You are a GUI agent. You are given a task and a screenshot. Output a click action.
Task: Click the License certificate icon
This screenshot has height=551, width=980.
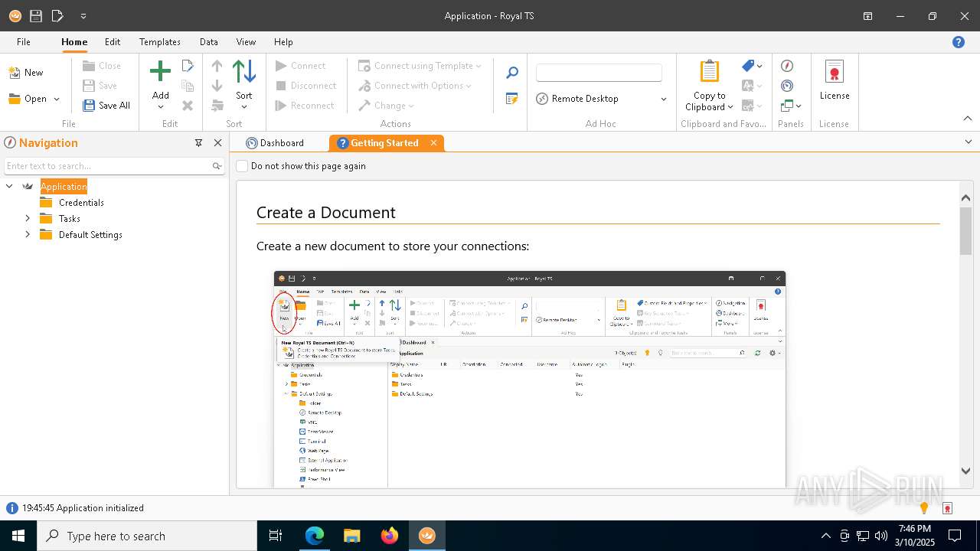click(835, 72)
